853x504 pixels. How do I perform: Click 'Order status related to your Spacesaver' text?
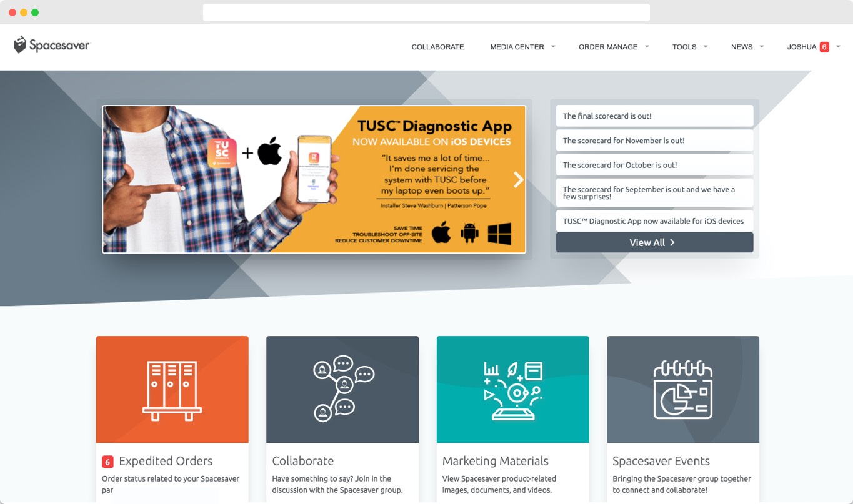171,478
